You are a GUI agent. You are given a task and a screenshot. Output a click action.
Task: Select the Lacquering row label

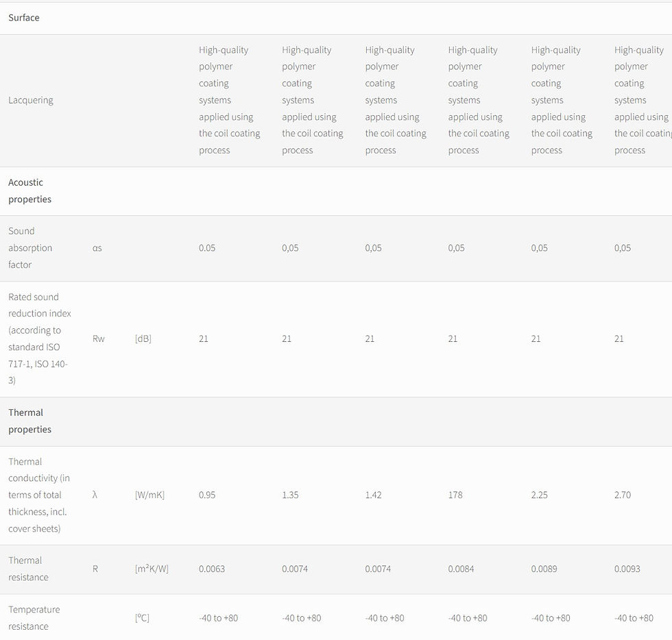pos(31,100)
